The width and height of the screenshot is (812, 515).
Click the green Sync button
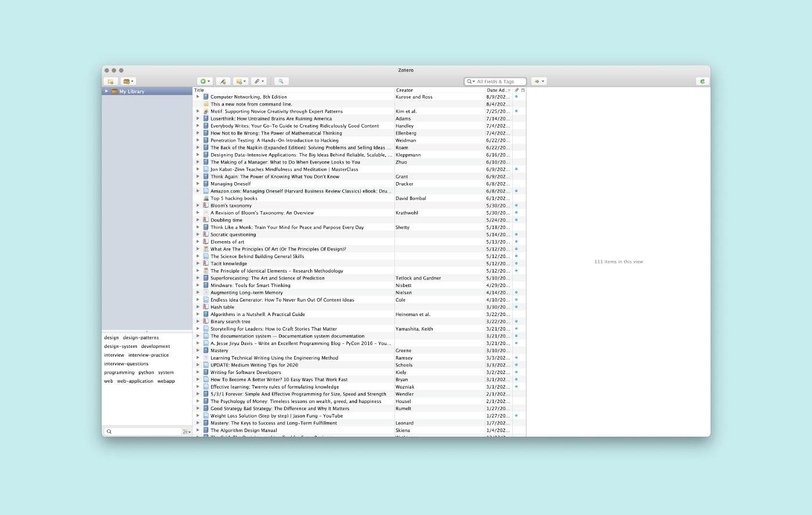point(702,81)
